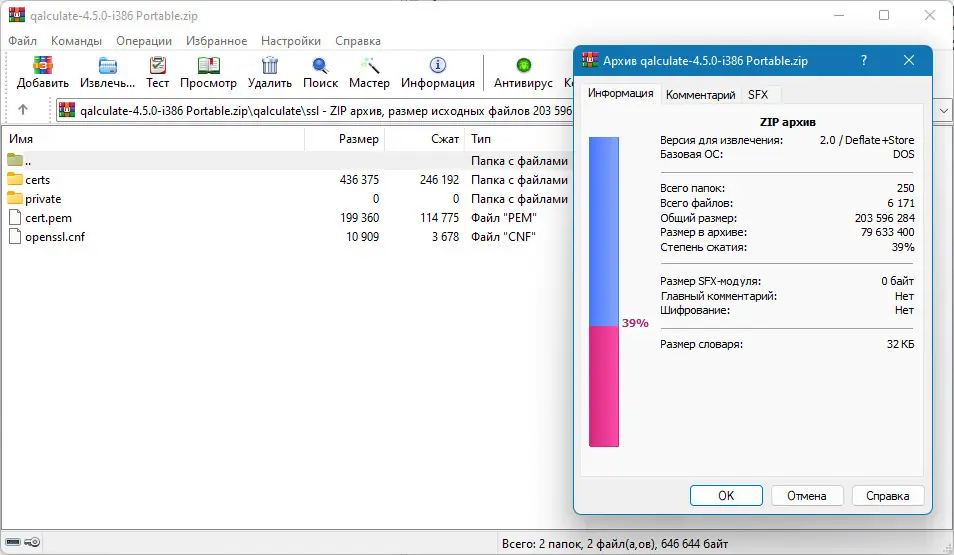Sort by the Тип column header

[519, 139]
